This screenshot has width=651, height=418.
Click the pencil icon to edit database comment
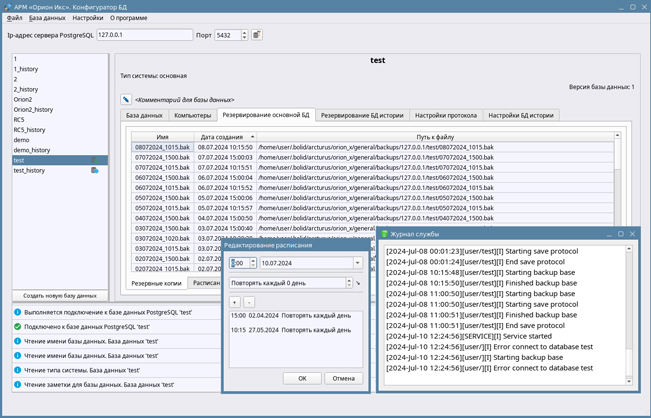point(126,100)
